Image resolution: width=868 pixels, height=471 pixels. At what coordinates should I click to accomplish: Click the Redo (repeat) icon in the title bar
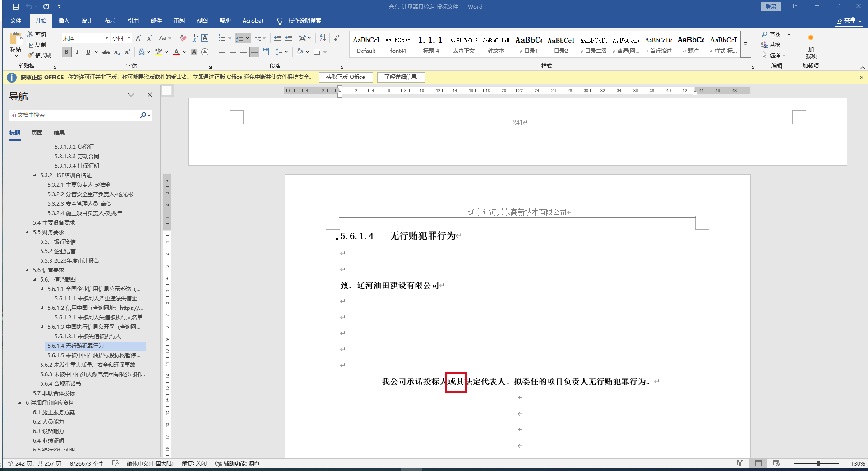click(x=46, y=7)
